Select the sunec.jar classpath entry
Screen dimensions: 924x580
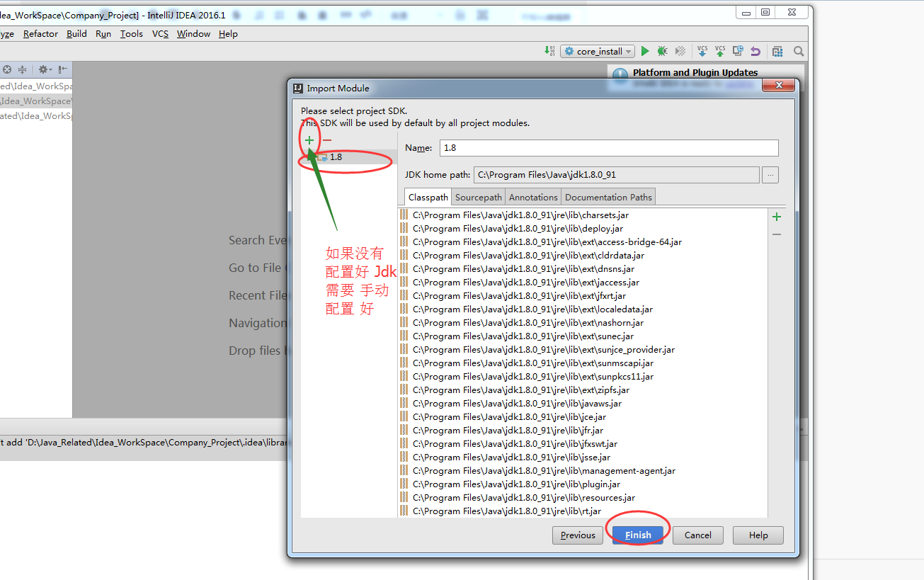pyautogui.click(x=583, y=336)
